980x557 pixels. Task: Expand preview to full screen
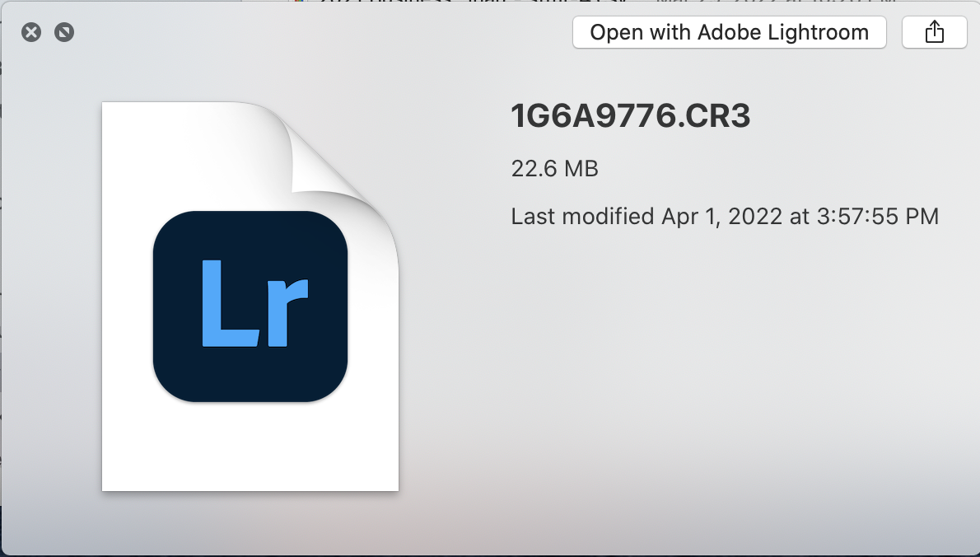pos(64,32)
